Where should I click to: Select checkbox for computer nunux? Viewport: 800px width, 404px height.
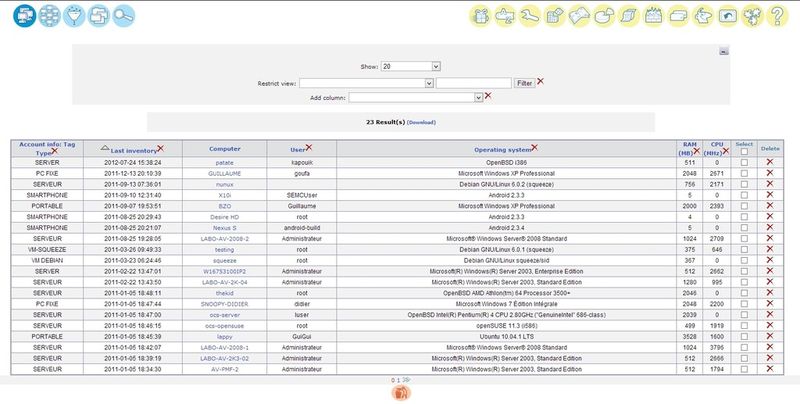[x=744, y=184]
